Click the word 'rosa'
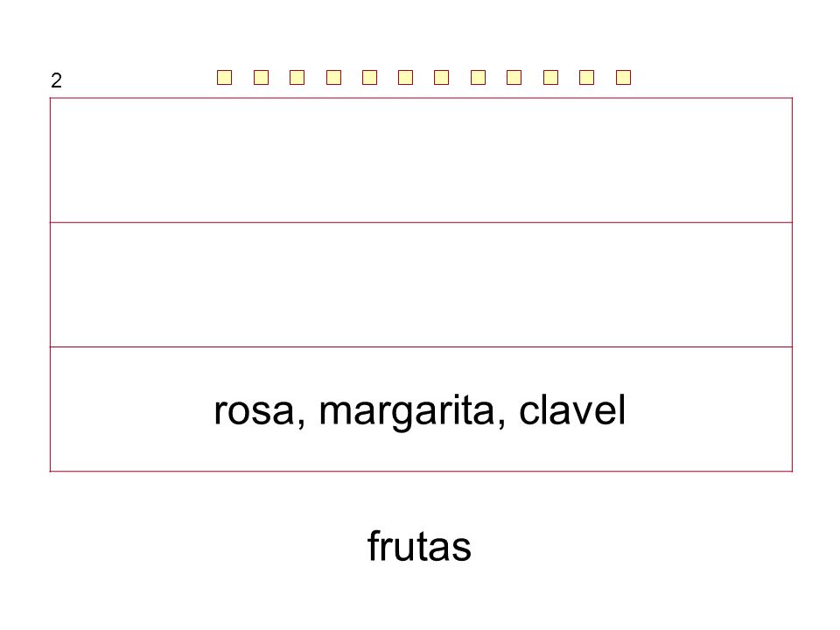 tap(255, 412)
